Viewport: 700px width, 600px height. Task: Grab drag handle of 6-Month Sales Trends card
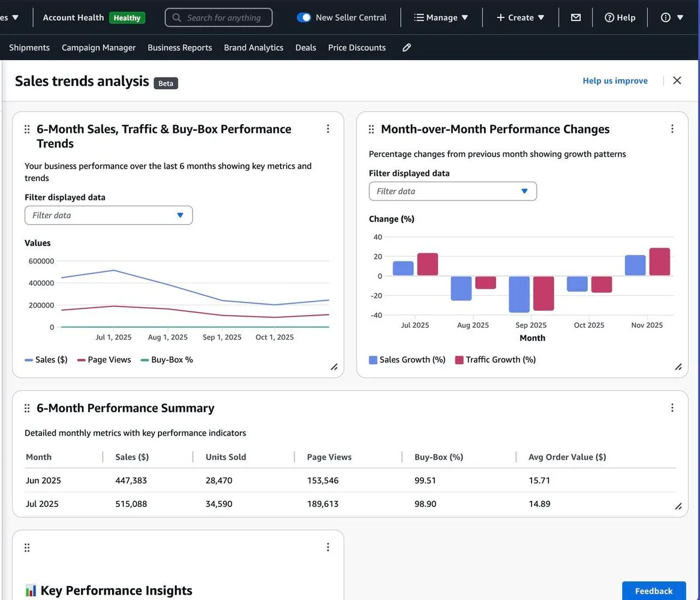pos(27,129)
